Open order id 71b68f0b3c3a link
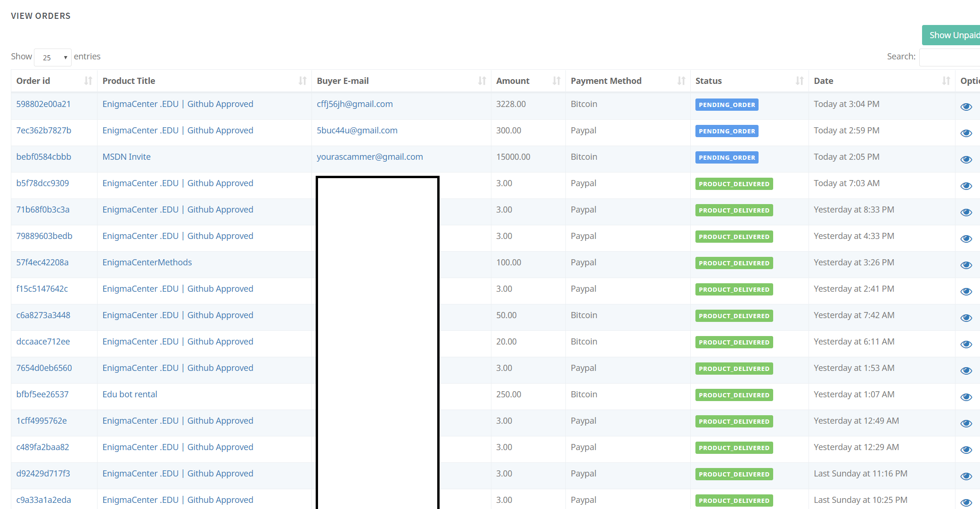This screenshot has width=980, height=509. [43, 210]
